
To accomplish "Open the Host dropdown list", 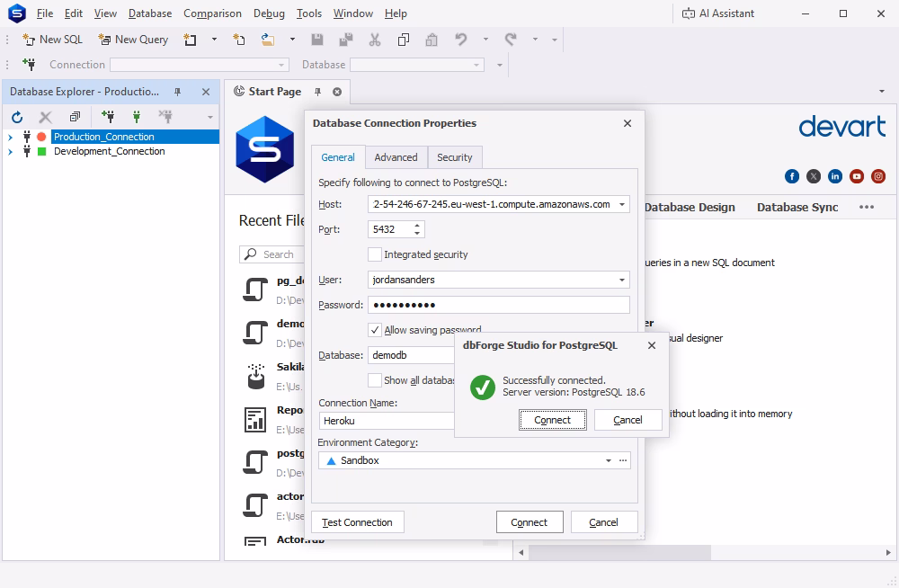I will (621, 204).
